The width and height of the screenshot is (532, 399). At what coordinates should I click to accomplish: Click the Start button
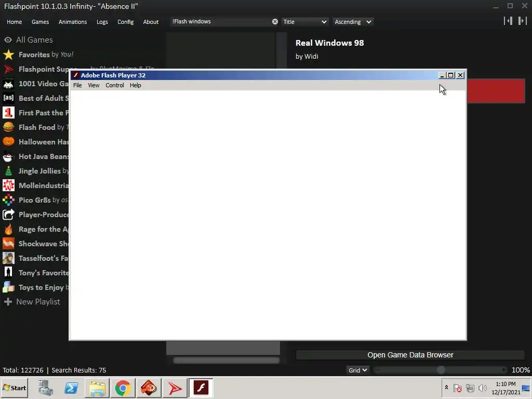click(15, 388)
